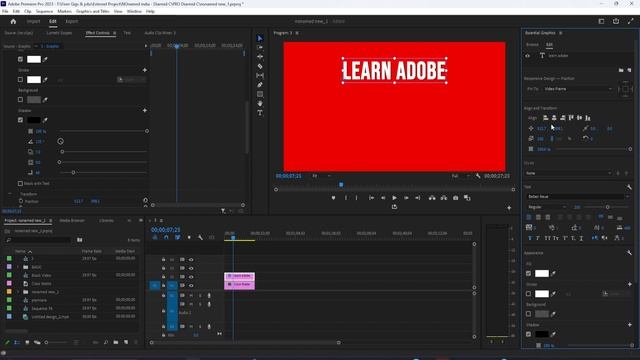
Task: Click Fill white swatch in Effect Controls
Action: 34,59
